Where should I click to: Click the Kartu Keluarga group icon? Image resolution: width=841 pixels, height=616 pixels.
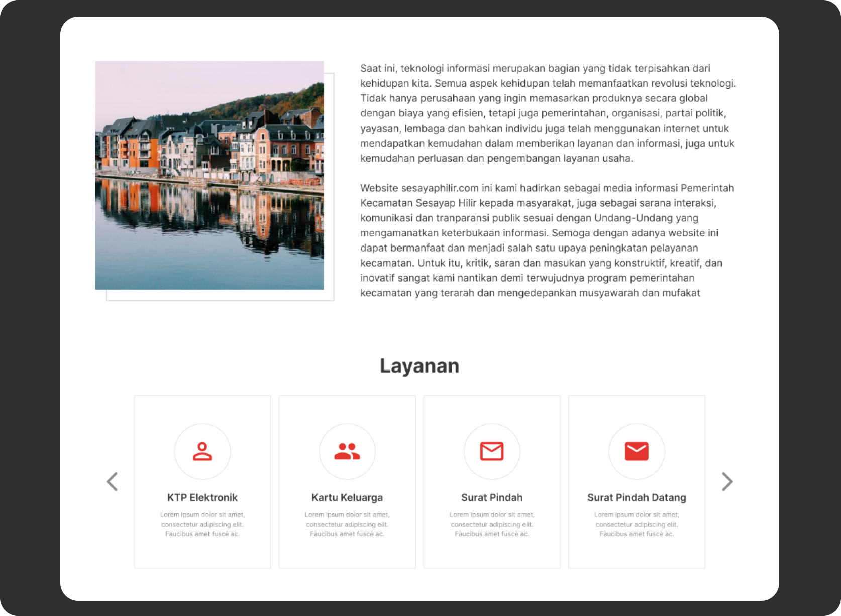347,451
